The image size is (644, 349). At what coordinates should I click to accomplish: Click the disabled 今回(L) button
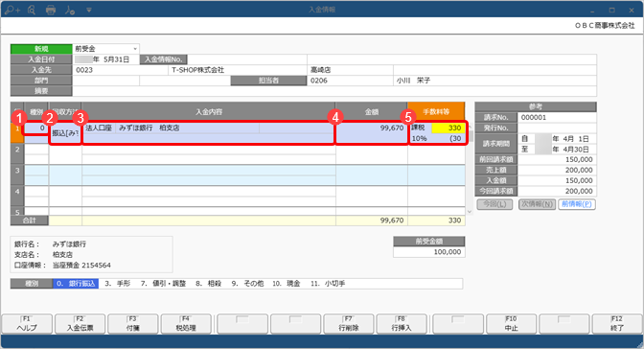[494, 204]
